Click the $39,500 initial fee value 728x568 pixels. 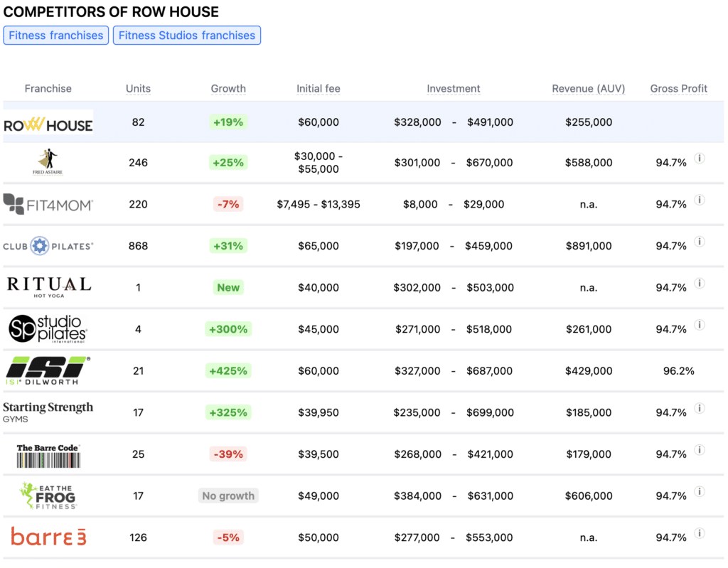tap(318, 454)
